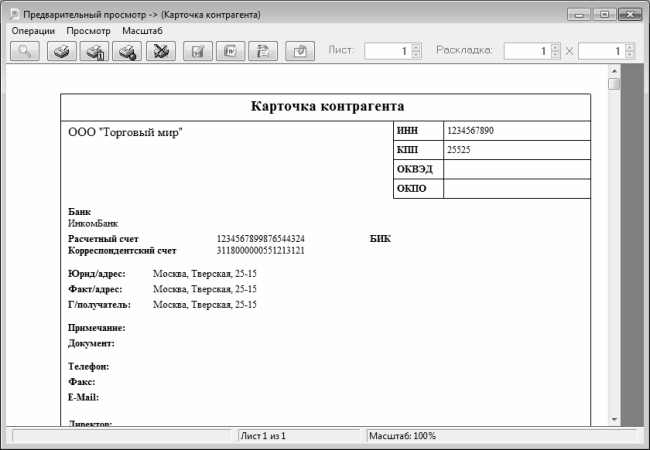Click the Print toolbar icon

tap(62, 50)
